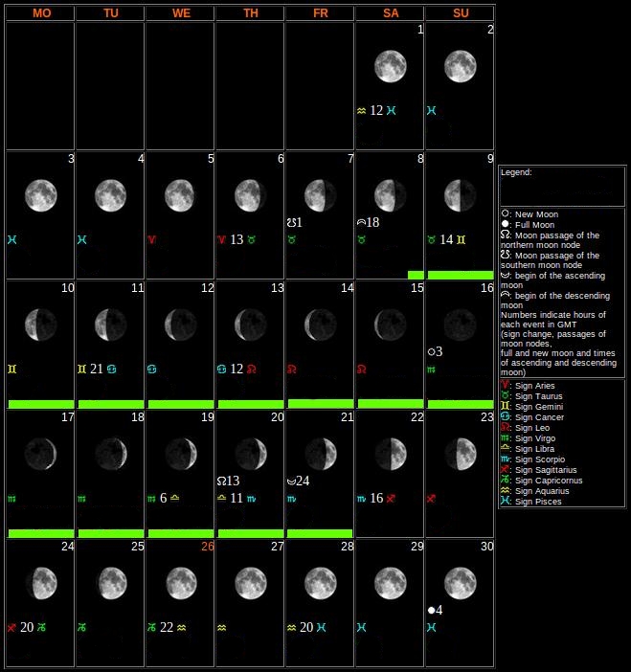The width and height of the screenshot is (631, 672).
Task: Click the Leo sign icon in the legend
Action: (506, 428)
